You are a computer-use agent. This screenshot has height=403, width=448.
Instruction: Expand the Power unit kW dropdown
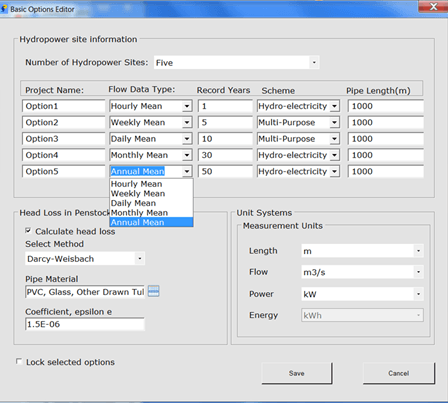(x=418, y=294)
